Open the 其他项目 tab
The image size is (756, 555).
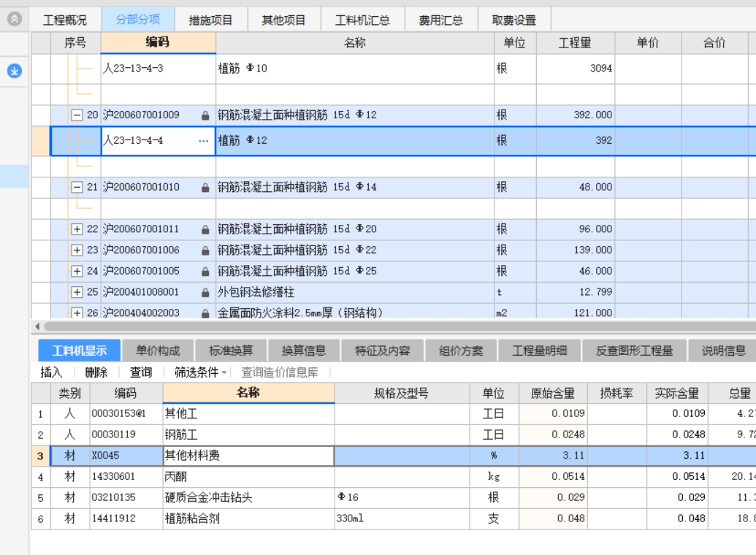pos(283,20)
